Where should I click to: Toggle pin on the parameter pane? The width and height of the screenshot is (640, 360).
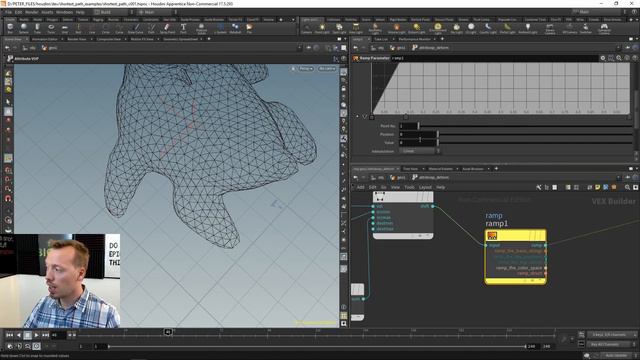[627, 48]
